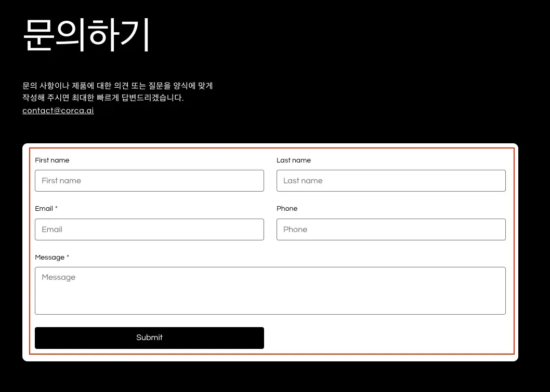Open the contact@corca.ai email link
Viewport: 550px width, 392px height.
tap(58, 111)
